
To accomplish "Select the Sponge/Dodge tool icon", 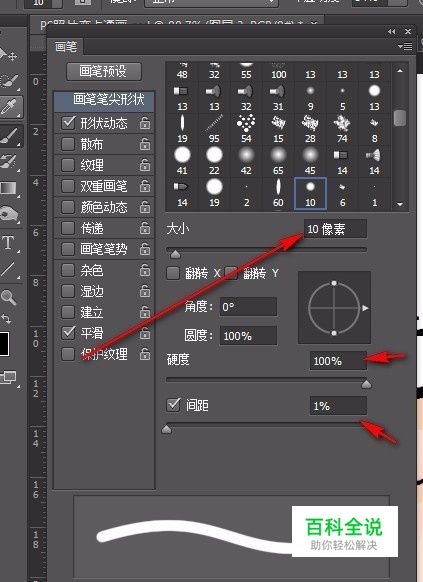I will point(9,215).
